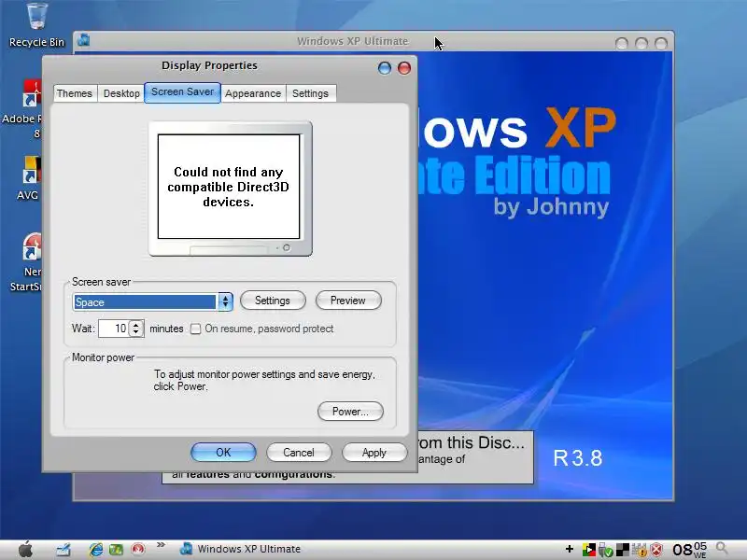Click the show desktop taskbar icon
The width and height of the screenshot is (747, 560).
point(63,549)
